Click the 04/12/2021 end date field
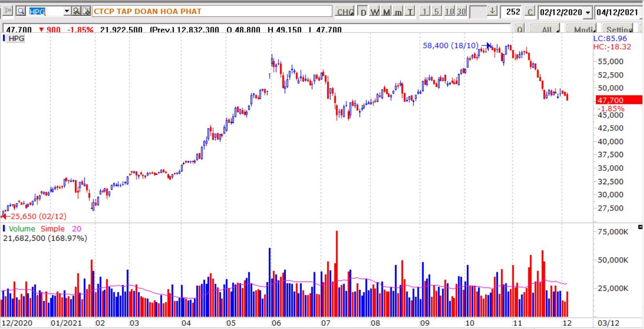644x329 pixels. [x=618, y=12]
